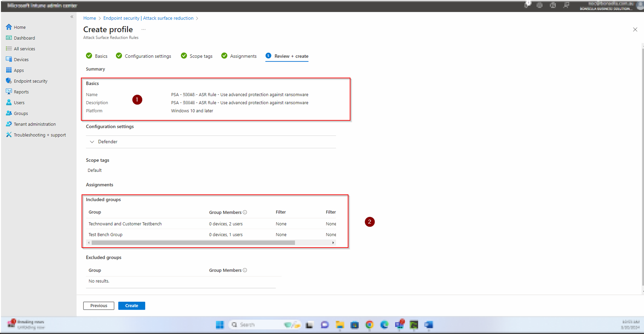Open the news widget in the taskbar
Image resolution: width=644 pixels, height=334 pixels.
(26, 324)
